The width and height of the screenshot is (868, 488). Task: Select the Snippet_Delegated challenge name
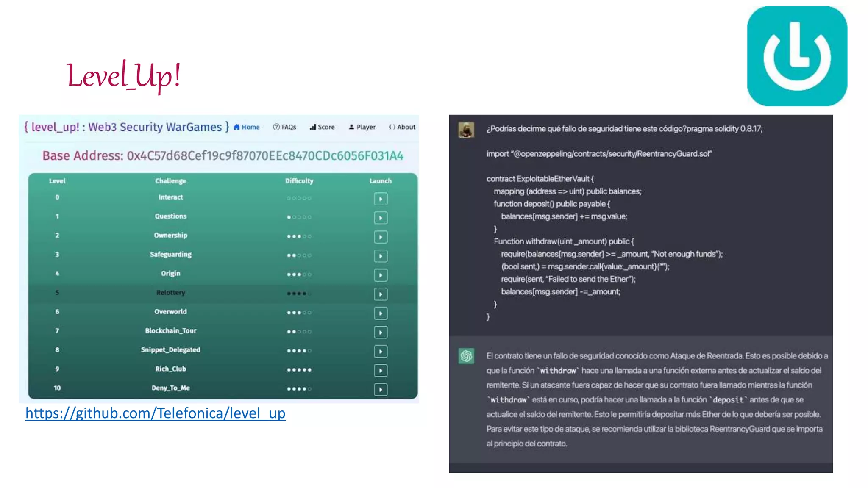coord(170,349)
